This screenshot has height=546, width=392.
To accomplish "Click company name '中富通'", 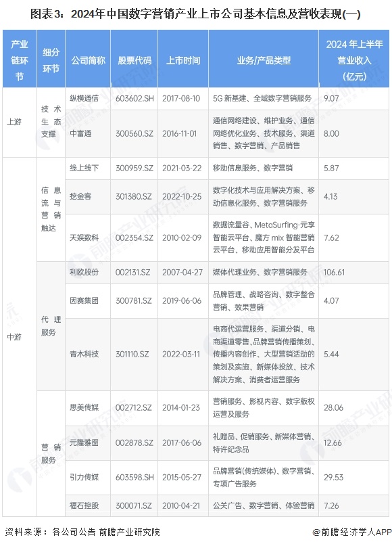I will 80,133.
